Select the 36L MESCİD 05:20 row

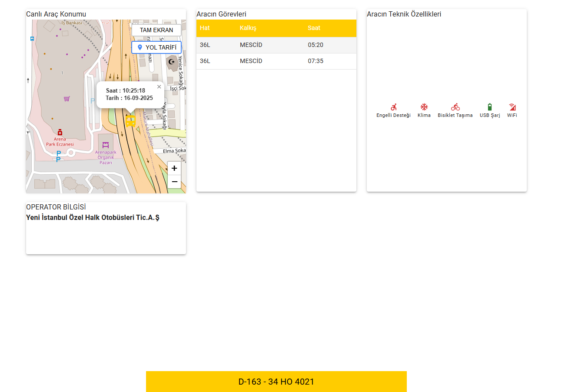pos(276,45)
